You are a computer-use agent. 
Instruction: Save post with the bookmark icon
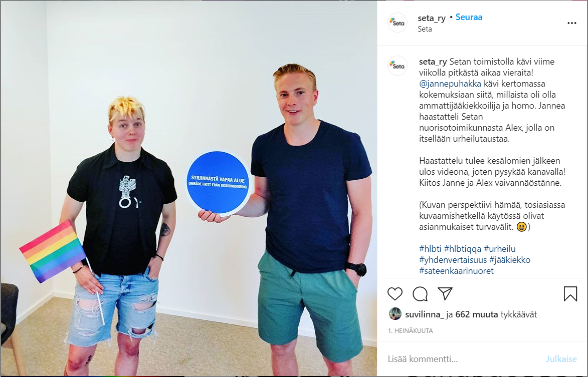click(570, 294)
